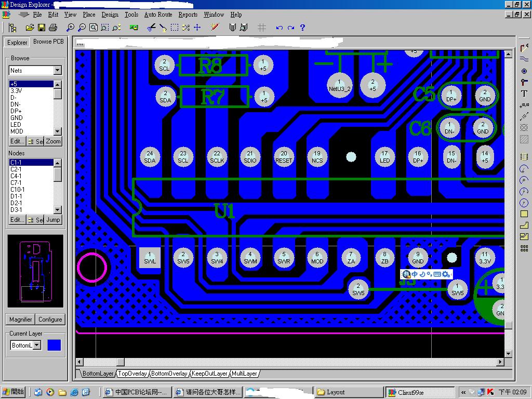This screenshot has width=532, height=399.
Task: Switch to the KeepOutLayer tab
Action: point(209,374)
